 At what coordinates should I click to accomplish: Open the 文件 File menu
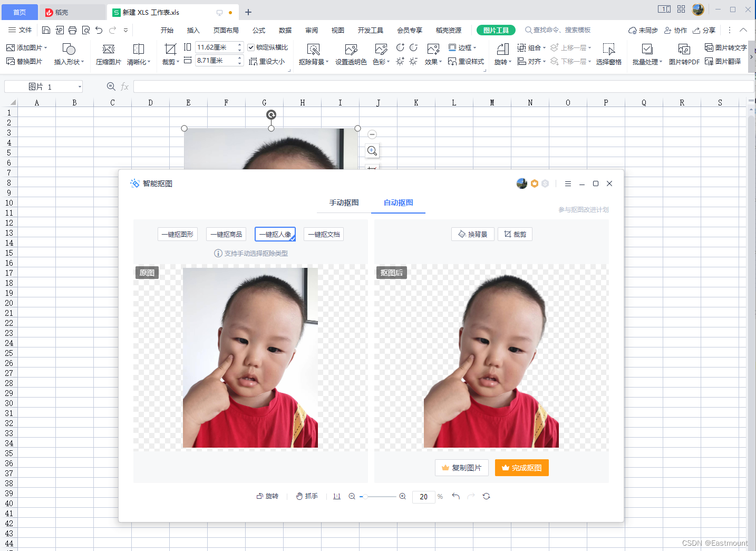pos(20,30)
